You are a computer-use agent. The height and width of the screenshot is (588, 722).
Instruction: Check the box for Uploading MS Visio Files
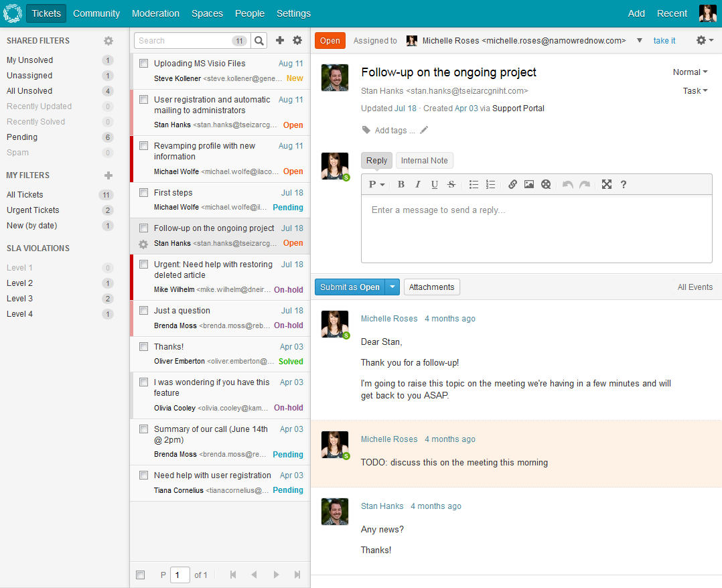(143, 64)
